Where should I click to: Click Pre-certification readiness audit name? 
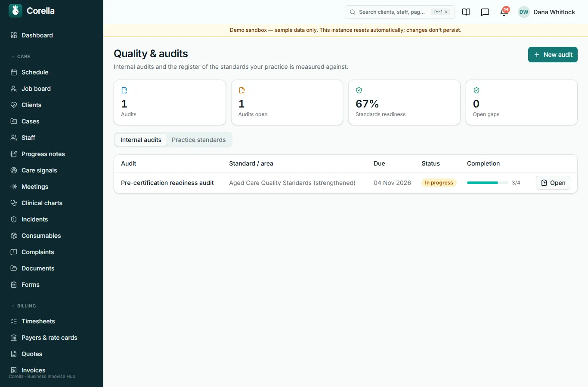tap(167, 183)
